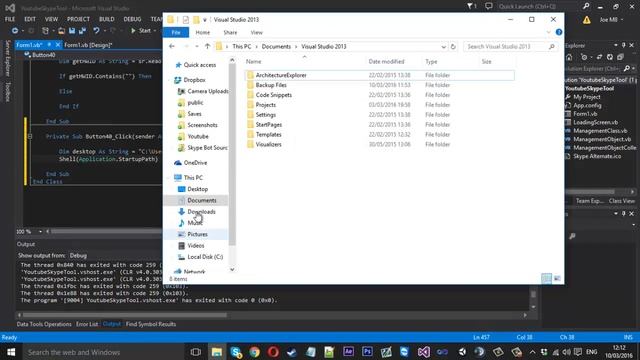Select the Projects folder
Image resolution: width=640 pixels, height=360 pixels.
[x=266, y=105]
